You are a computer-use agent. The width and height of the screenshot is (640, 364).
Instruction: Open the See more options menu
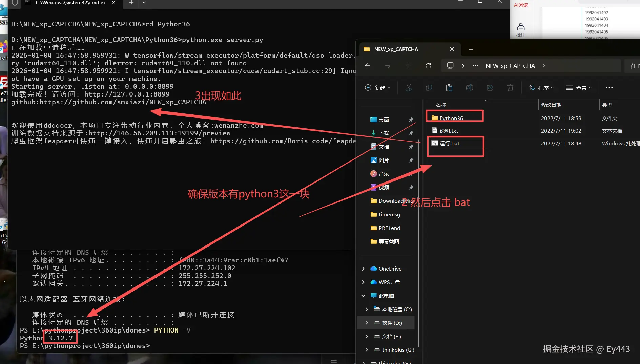tap(609, 88)
